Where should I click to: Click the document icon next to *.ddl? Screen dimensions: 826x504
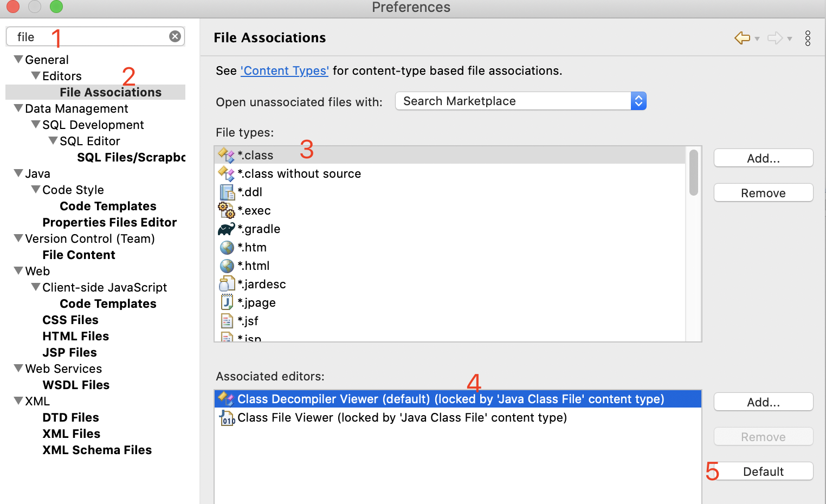pyautogui.click(x=227, y=192)
